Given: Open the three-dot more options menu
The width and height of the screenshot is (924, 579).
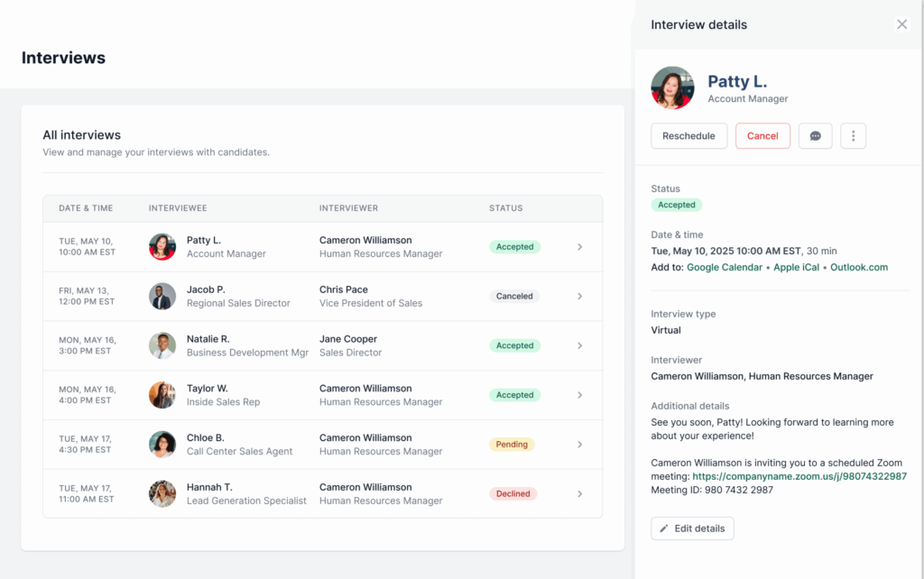Looking at the screenshot, I should click(x=853, y=135).
